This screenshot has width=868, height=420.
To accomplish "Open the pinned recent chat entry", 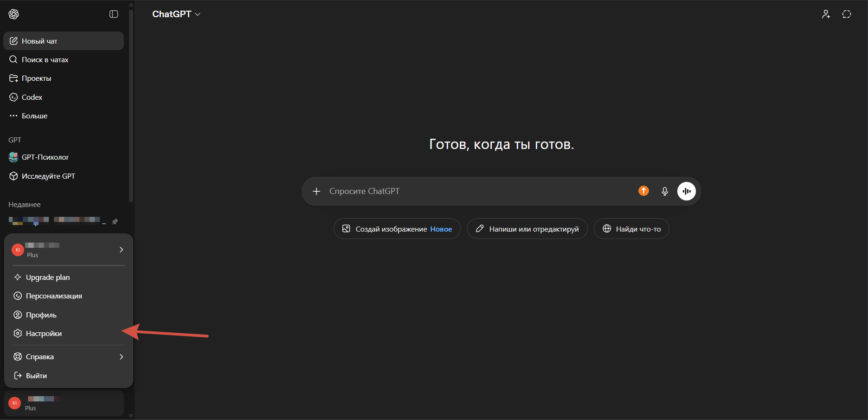I will tap(64, 221).
